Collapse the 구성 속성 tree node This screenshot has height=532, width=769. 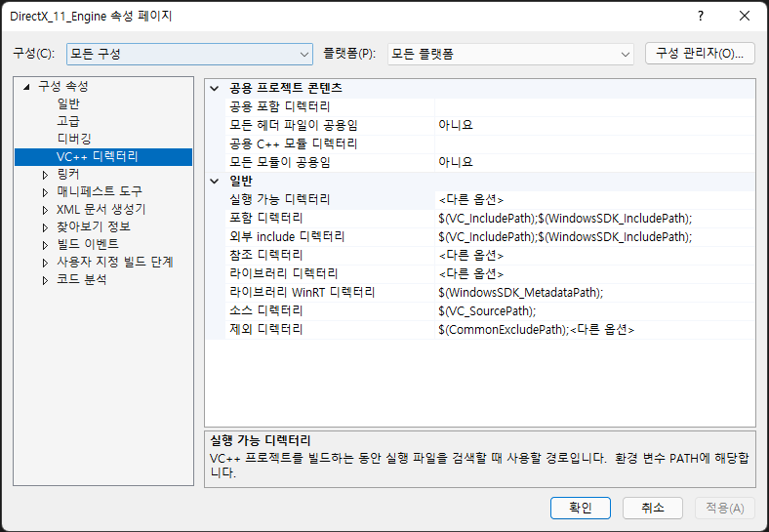click(x=26, y=87)
